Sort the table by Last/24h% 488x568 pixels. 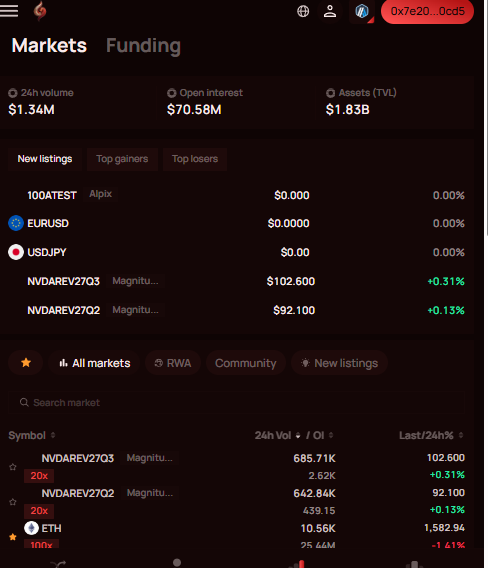431,435
